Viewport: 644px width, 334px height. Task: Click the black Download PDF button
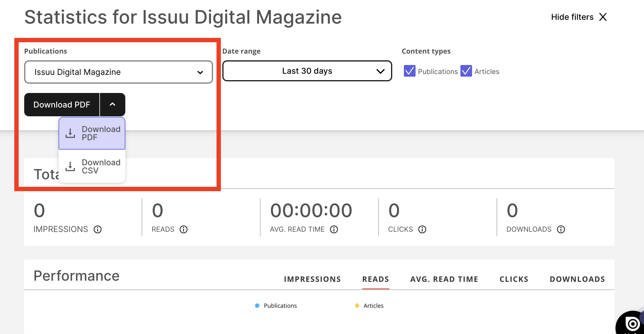pos(62,105)
